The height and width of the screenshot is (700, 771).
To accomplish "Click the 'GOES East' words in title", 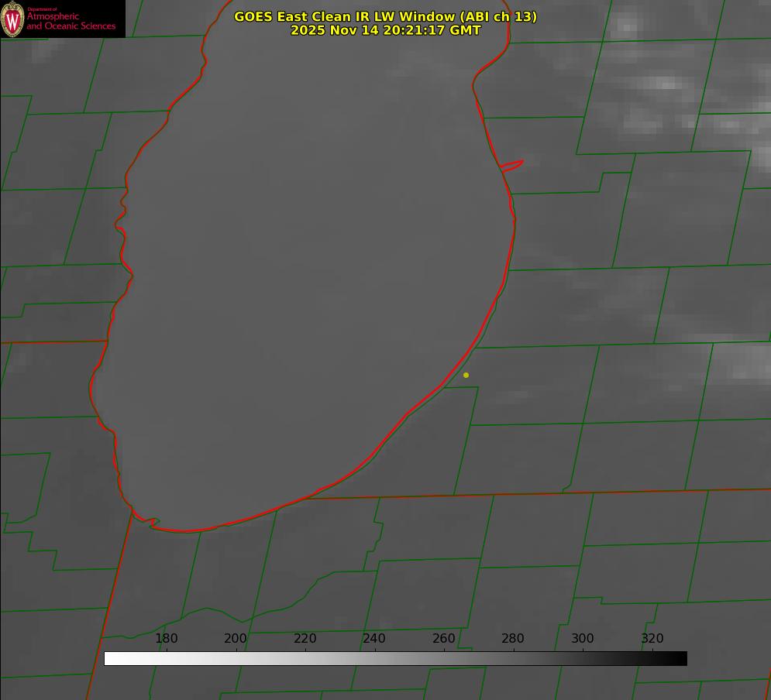I will click(x=266, y=16).
